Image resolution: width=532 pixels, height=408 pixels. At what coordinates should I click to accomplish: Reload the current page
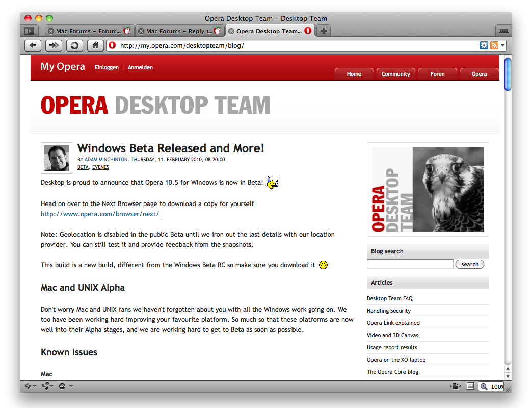tap(74, 45)
